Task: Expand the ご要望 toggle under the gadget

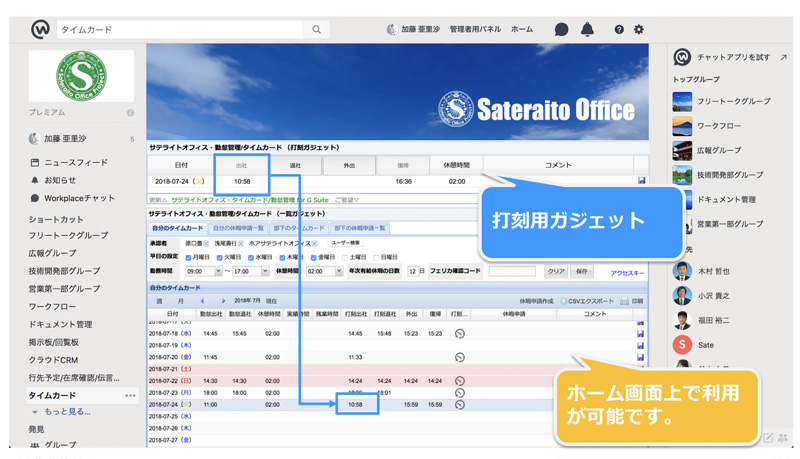Action: (x=347, y=200)
